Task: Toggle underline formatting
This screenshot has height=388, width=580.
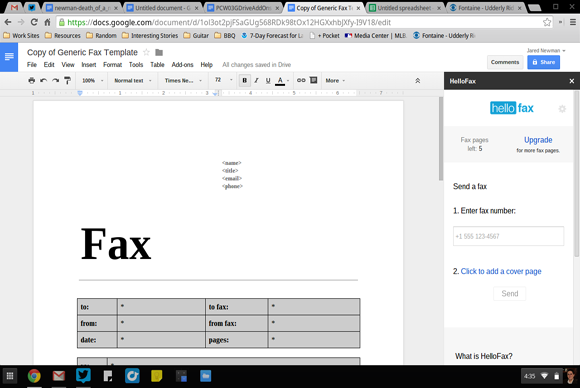Action: [x=268, y=80]
